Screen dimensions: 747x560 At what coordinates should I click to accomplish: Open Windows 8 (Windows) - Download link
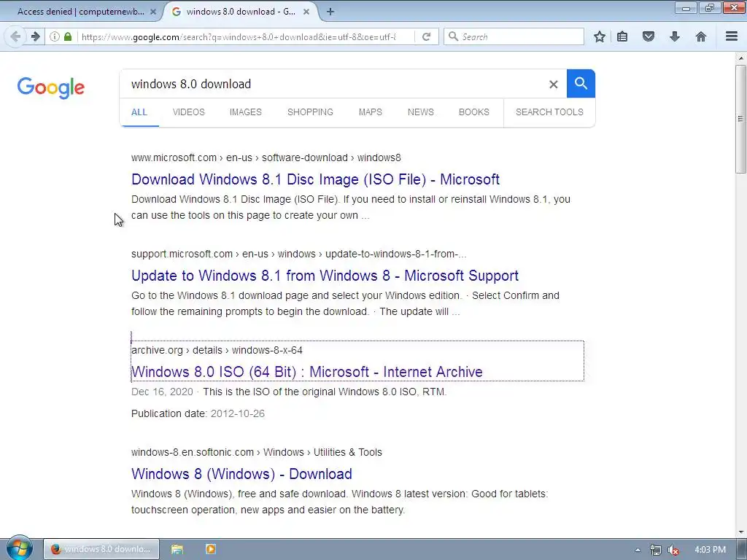(241, 474)
